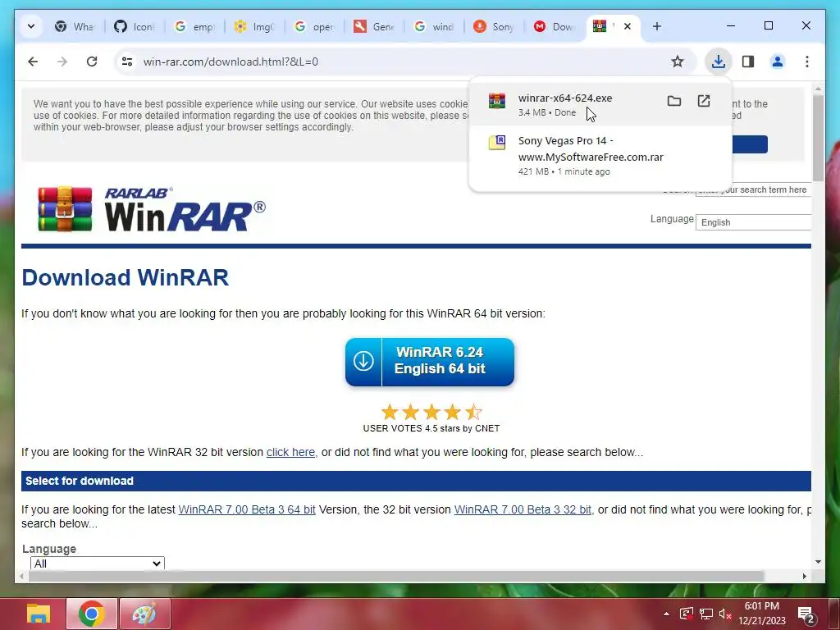Close the active WinRAR tab
Image resolution: width=840 pixels, height=630 pixels.
[x=628, y=26]
